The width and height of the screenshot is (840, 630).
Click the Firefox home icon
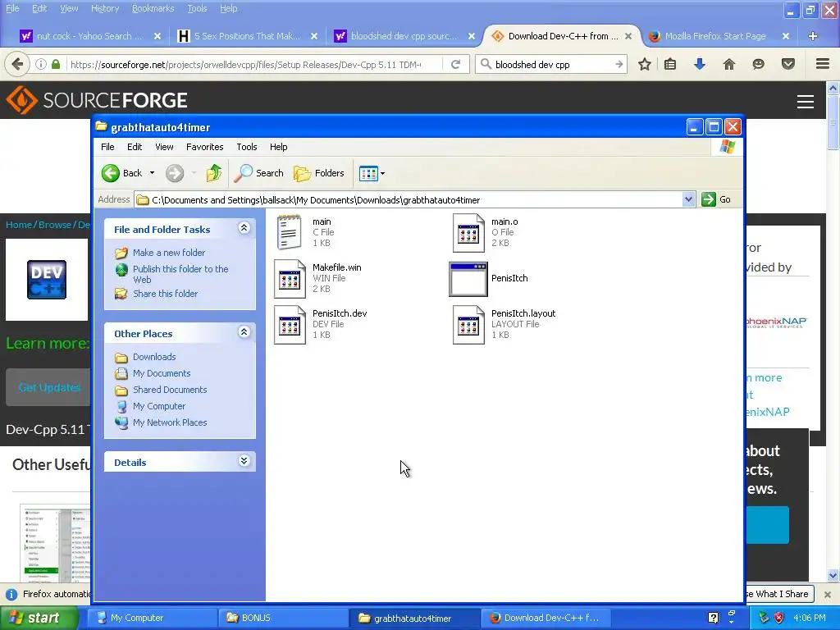click(x=728, y=64)
